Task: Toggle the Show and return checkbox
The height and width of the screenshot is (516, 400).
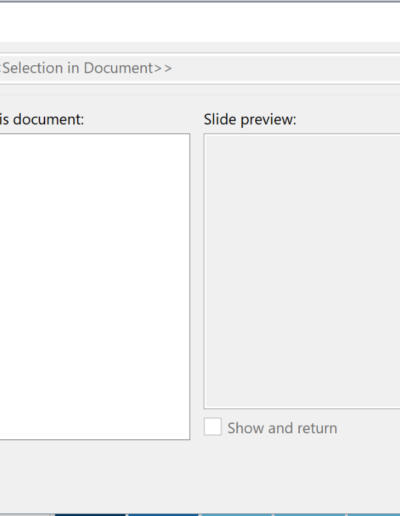Action: pos(213,427)
